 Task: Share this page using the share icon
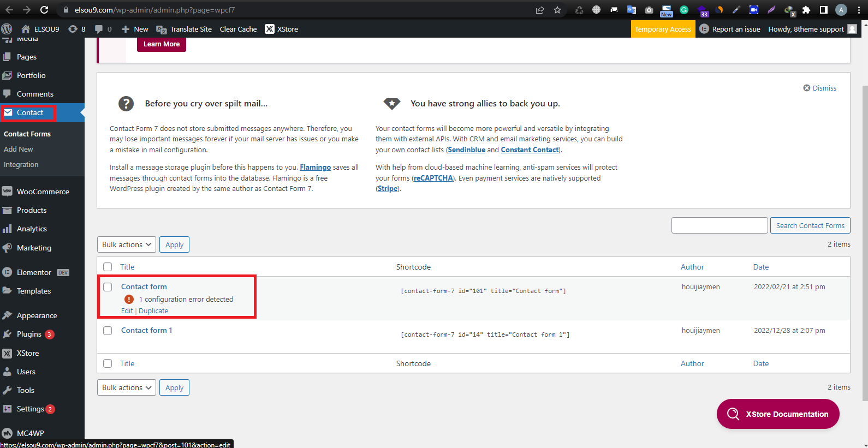(540, 10)
